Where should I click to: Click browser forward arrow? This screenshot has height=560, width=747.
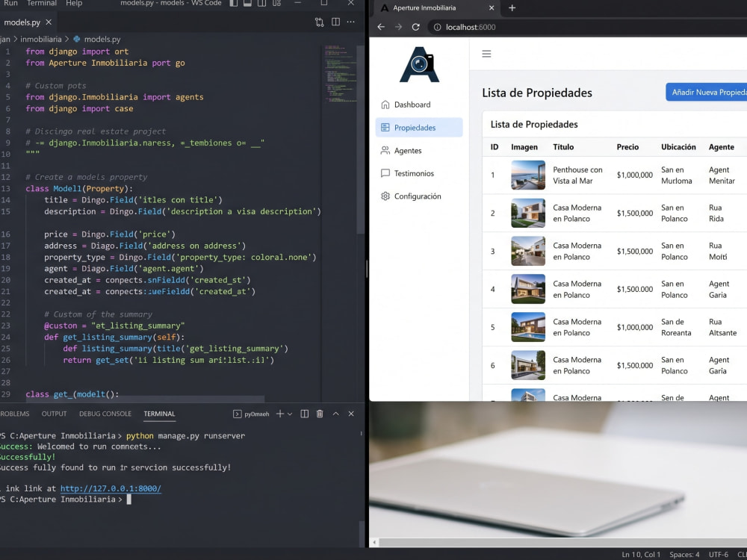[x=398, y=27]
